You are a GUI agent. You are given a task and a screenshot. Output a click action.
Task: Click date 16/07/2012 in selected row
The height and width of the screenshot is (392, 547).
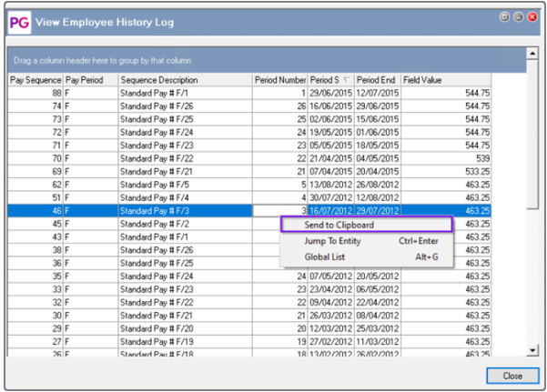pos(330,211)
